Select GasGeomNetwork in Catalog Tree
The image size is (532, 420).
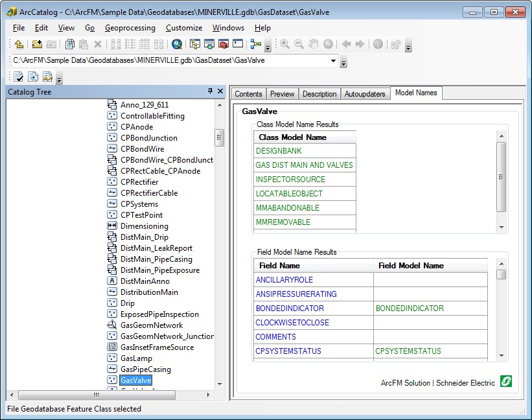pos(152,325)
